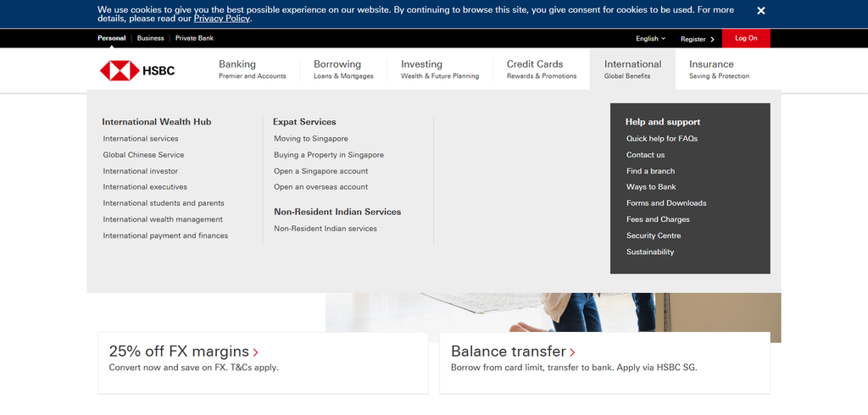Open Buying a Property in Singapore
The width and height of the screenshot is (868, 415).
click(x=329, y=155)
